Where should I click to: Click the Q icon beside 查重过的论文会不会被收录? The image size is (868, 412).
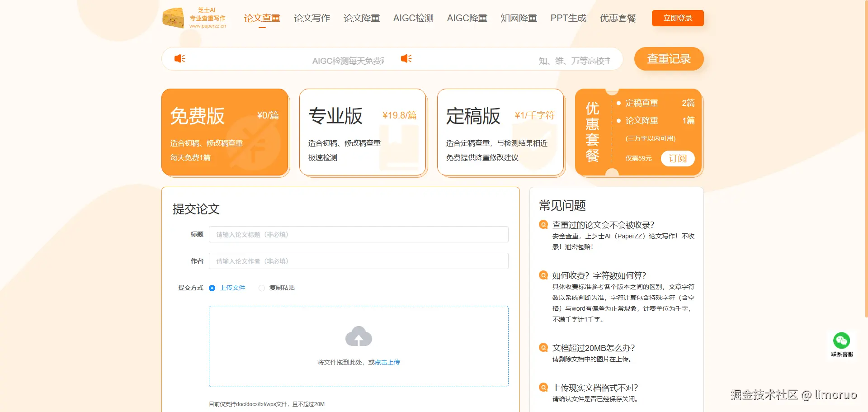pyautogui.click(x=543, y=225)
